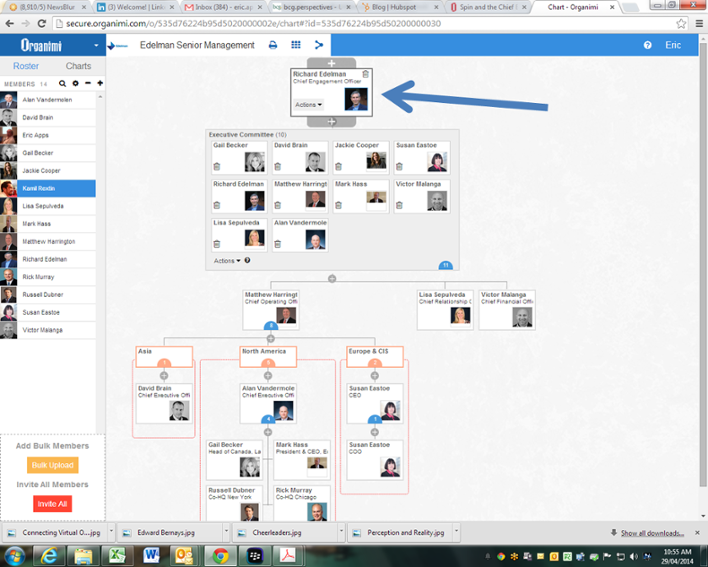
Task: Remove Jackie Cooper from Executive Committee
Action: coord(339,167)
